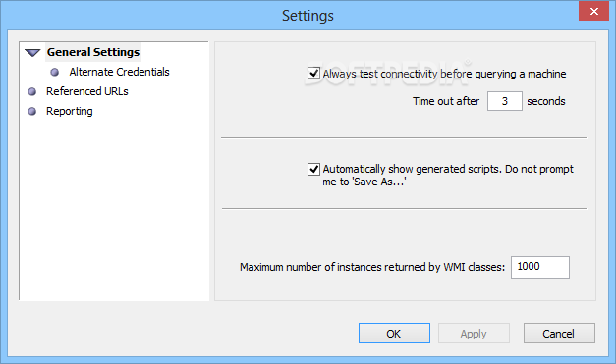Click the bullet icon beside Referenced URLs
This screenshot has height=364, width=616.
31,92
